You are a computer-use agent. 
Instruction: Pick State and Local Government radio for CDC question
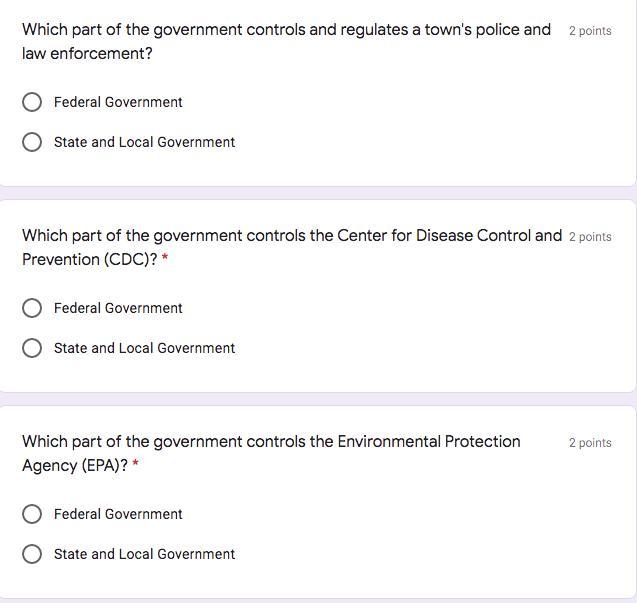pyautogui.click(x=32, y=348)
